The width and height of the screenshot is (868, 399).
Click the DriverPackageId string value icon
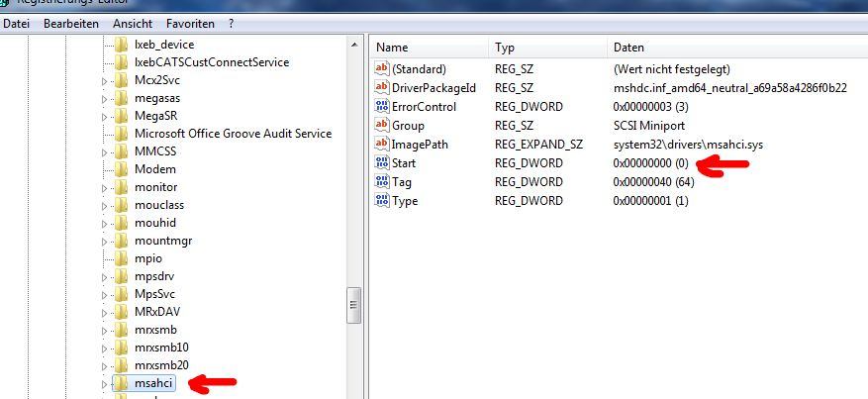[x=382, y=88]
